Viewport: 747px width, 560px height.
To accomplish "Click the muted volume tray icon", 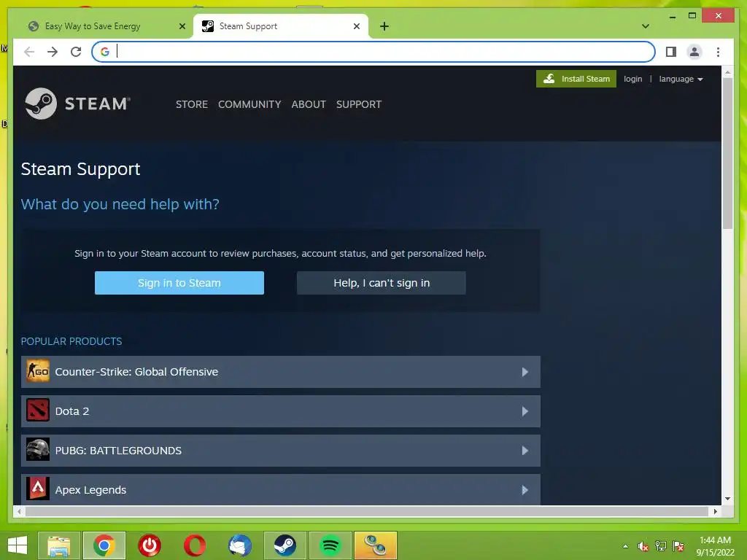I will point(643,546).
